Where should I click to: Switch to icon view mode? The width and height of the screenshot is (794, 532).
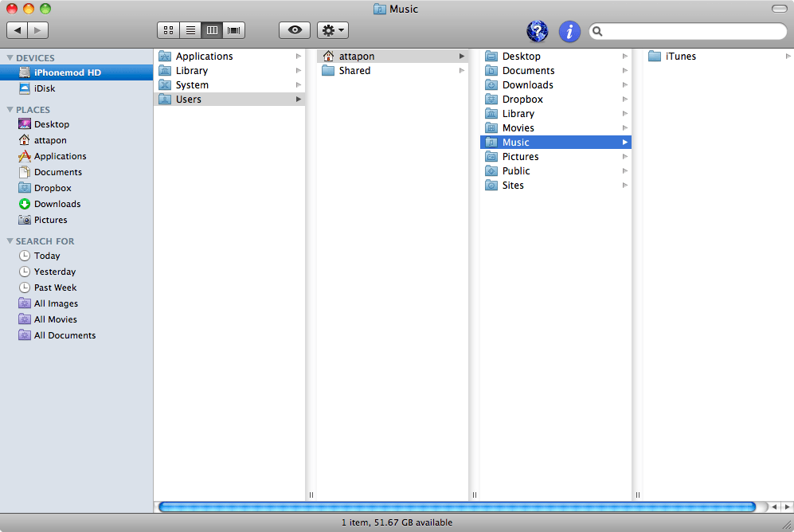169,30
